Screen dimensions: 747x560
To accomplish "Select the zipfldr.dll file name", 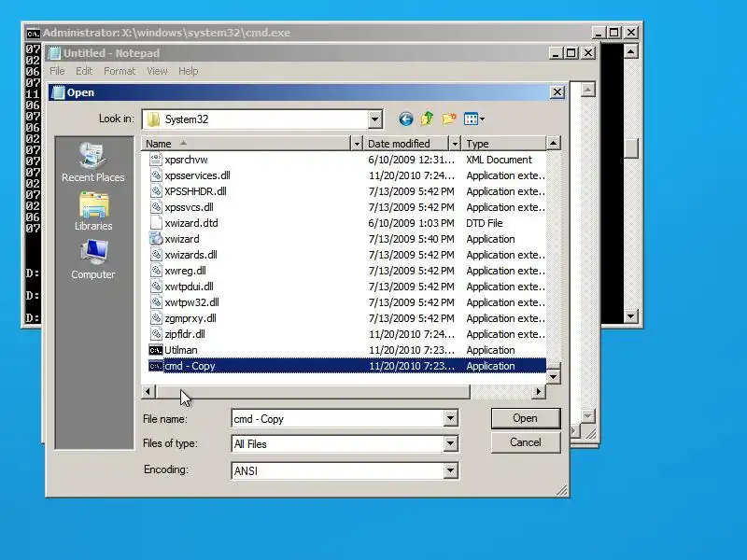I will point(185,334).
